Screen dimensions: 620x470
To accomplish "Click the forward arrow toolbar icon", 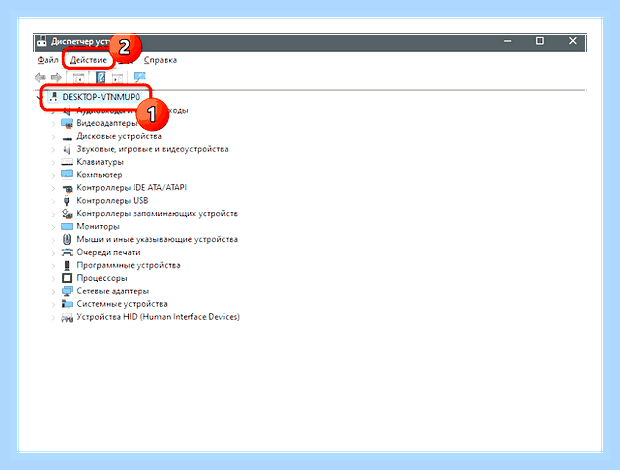I will (57, 77).
